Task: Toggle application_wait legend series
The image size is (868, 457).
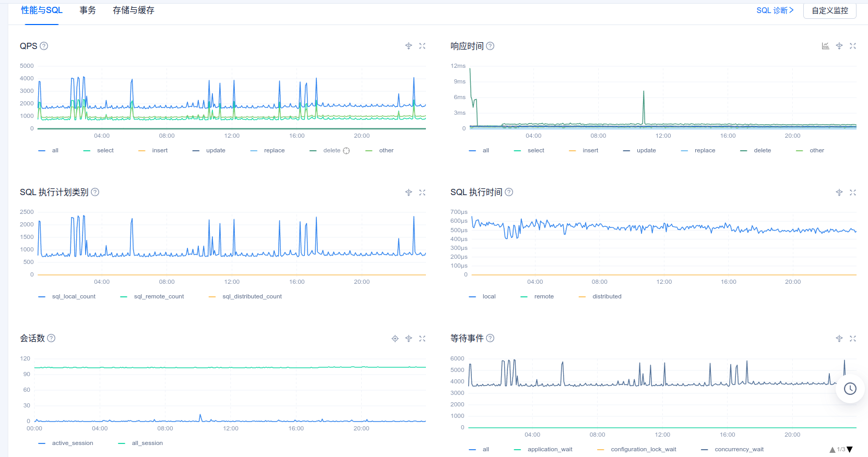Action: click(x=543, y=449)
